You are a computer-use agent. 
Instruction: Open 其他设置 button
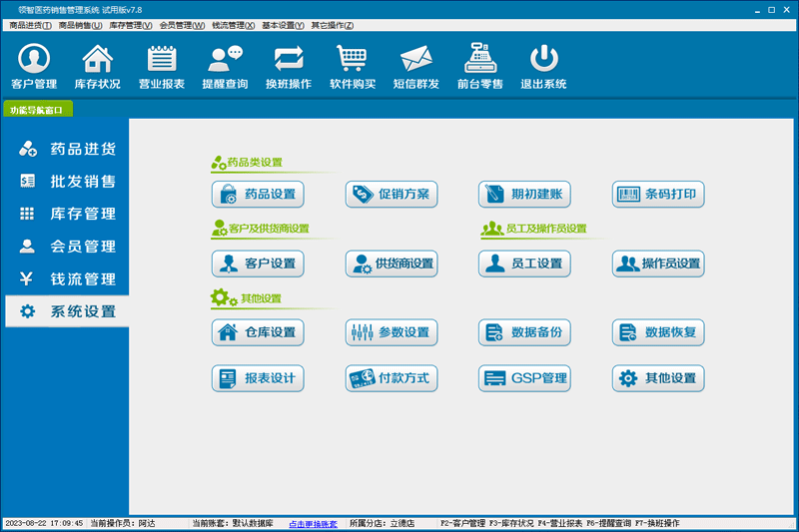click(x=658, y=378)
